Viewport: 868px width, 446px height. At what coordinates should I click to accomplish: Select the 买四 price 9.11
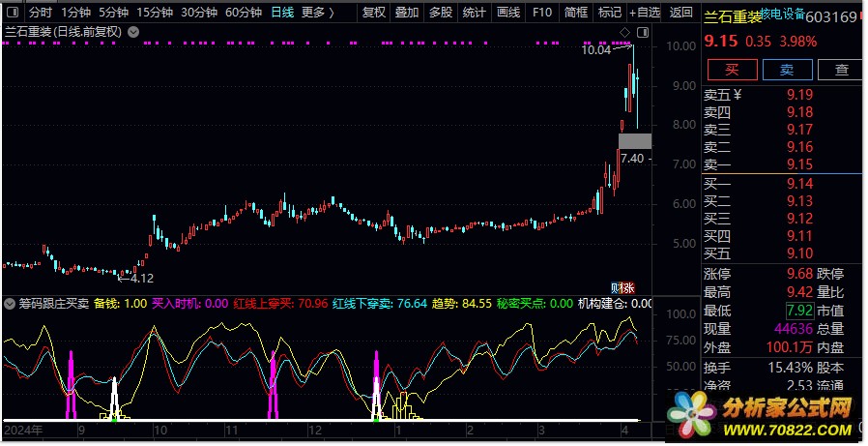pyautogui.click(x=800, y=236)
